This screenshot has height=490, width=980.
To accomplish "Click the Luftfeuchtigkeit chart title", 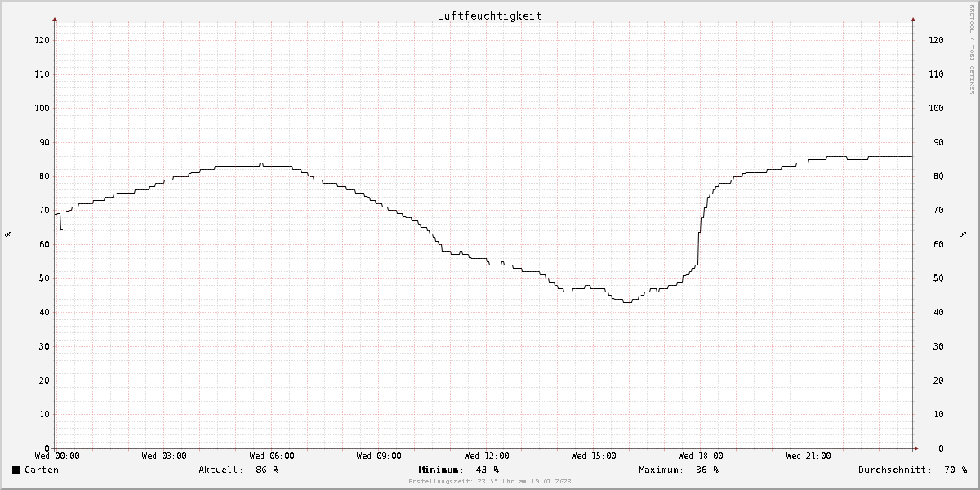I will click(489, 16).
